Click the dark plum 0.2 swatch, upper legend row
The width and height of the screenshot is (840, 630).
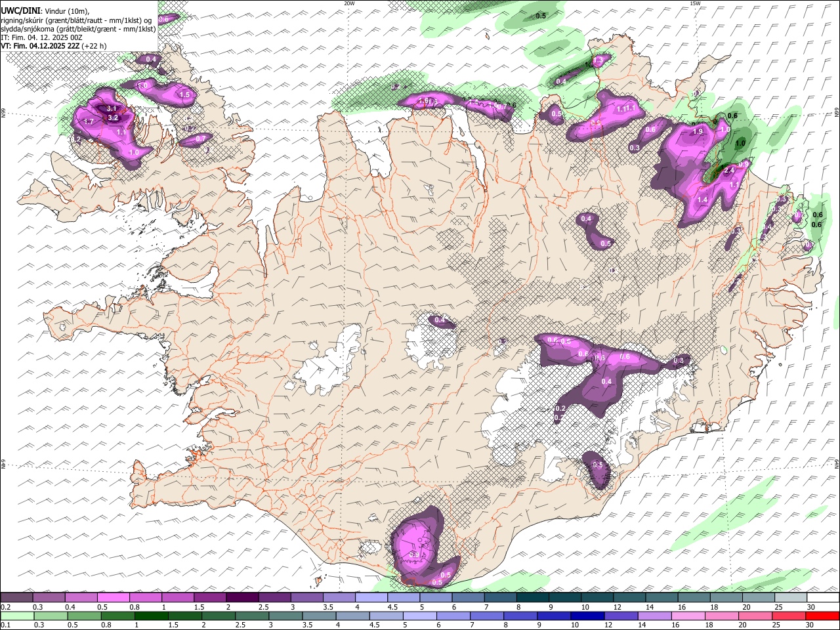(16, 597)
